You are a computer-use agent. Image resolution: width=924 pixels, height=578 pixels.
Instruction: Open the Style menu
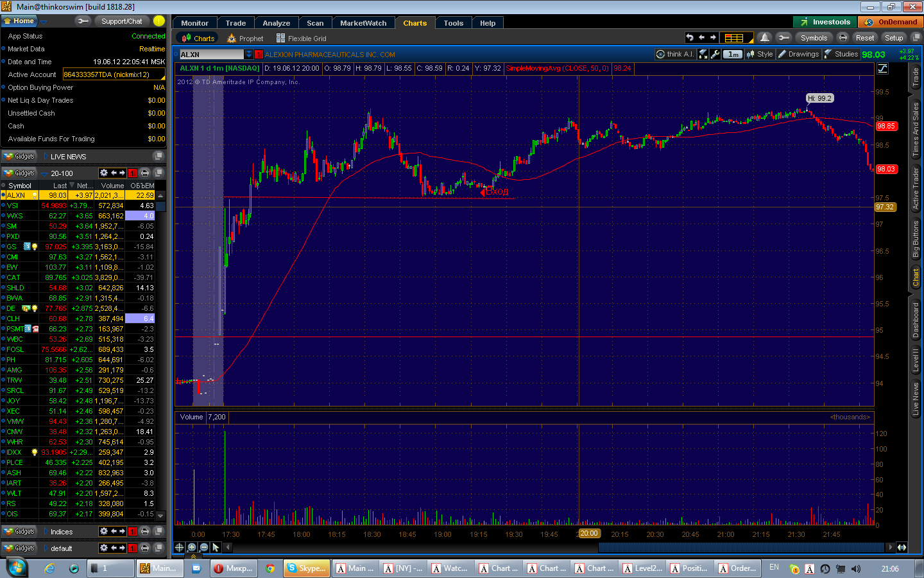[x=760, y=54]
